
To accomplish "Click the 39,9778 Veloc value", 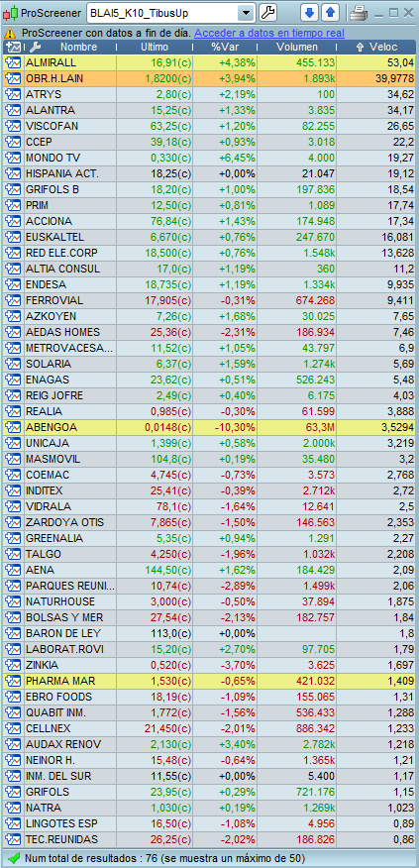I will [x=394, y=78].
